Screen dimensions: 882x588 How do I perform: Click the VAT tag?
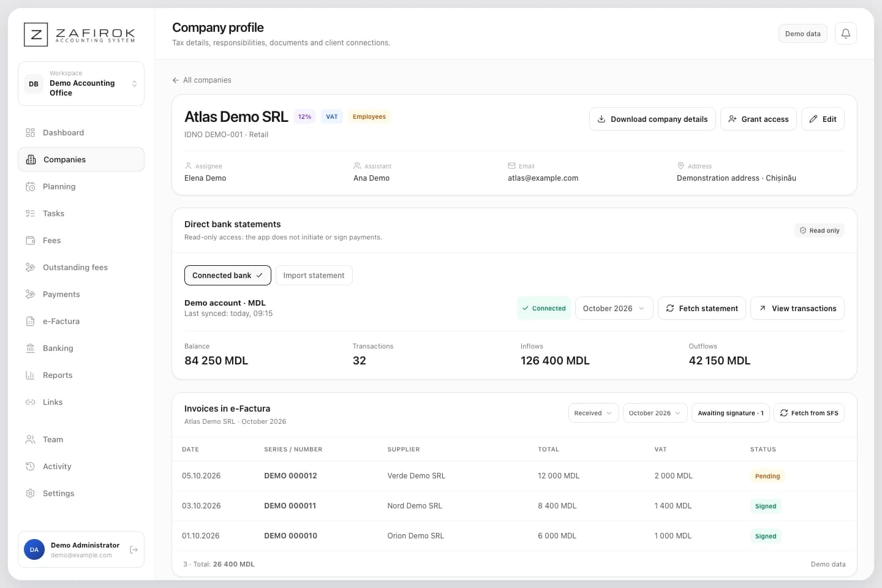click(x=331, y=116)
